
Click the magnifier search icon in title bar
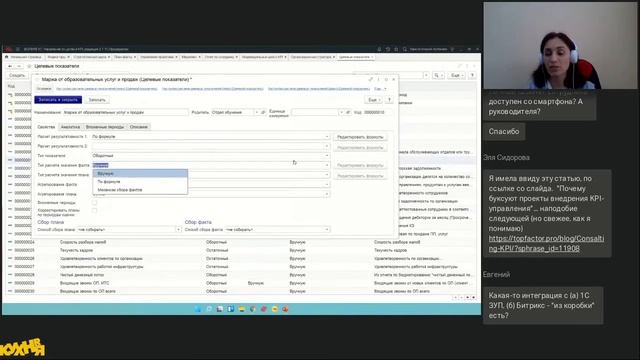point(404,49)
